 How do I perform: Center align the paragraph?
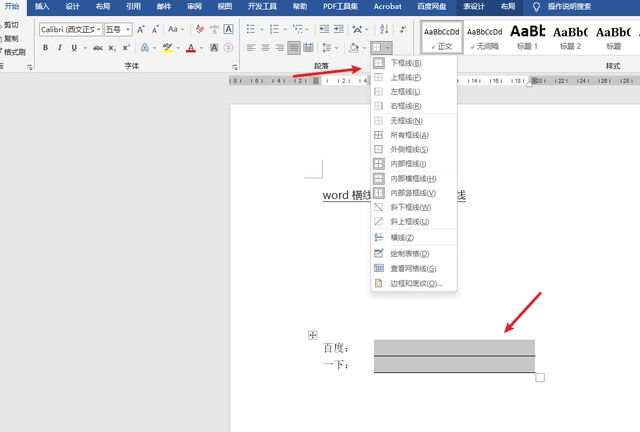[x=265, y=48]
